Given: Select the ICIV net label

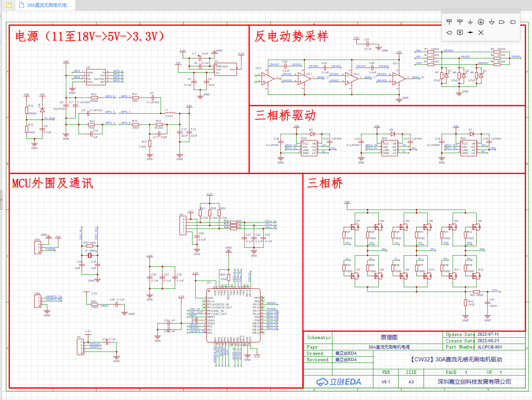Looking at the screenshot, I should point(495,290).
